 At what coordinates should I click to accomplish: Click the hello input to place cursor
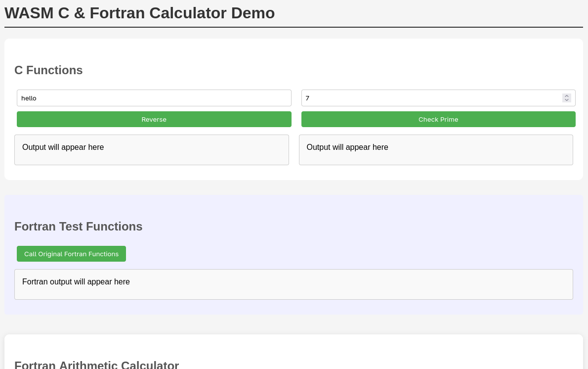99,98
